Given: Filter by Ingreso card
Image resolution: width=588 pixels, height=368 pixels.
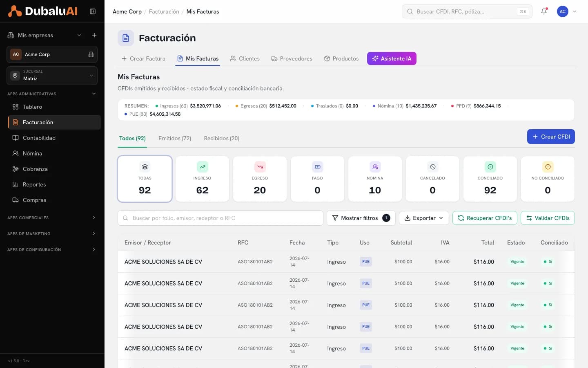Looking at the screenshot, I should pos(202,179).
